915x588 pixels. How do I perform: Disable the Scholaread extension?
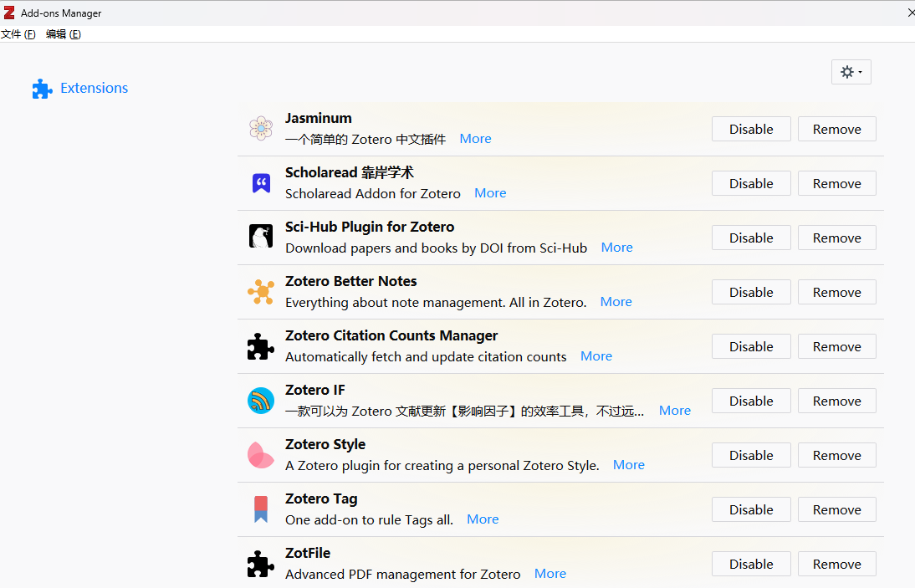point(751,183)
